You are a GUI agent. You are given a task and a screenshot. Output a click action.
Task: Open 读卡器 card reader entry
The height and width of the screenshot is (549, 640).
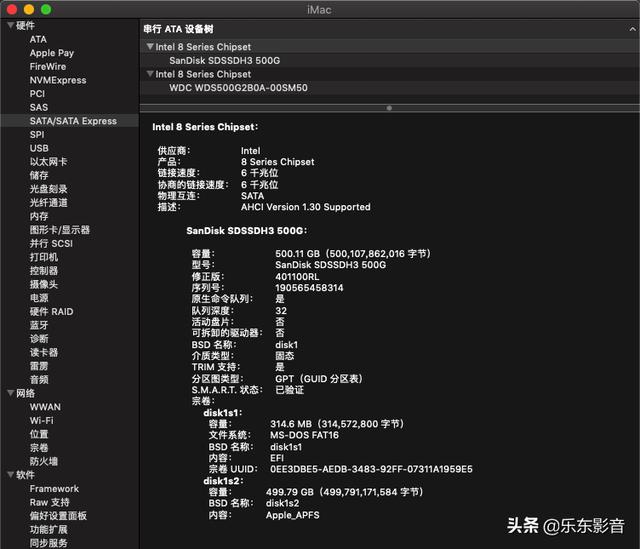(x=44, y=352)
